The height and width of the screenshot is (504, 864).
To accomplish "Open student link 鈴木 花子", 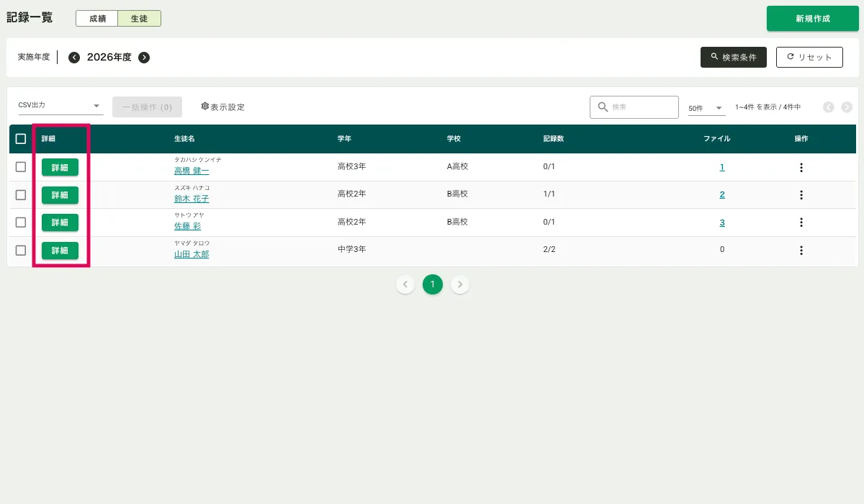I will tap(192, 199).
